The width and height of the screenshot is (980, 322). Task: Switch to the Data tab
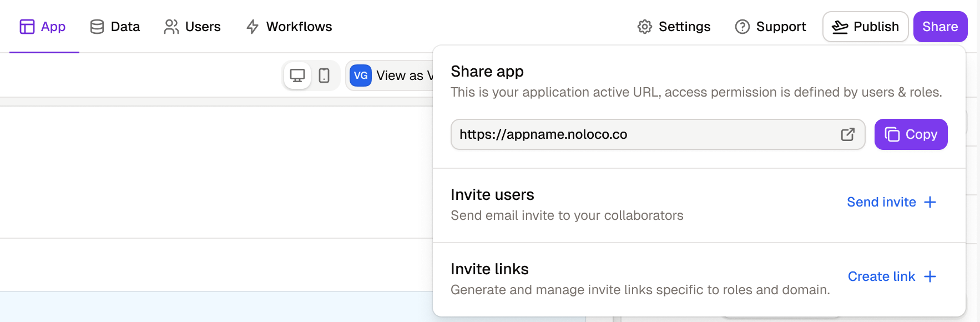pos(115,27)
